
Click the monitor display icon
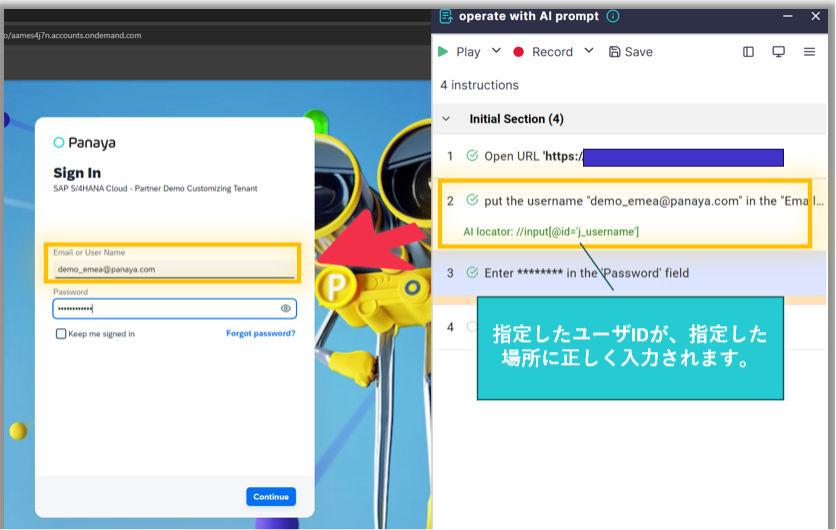pos(778,52)
